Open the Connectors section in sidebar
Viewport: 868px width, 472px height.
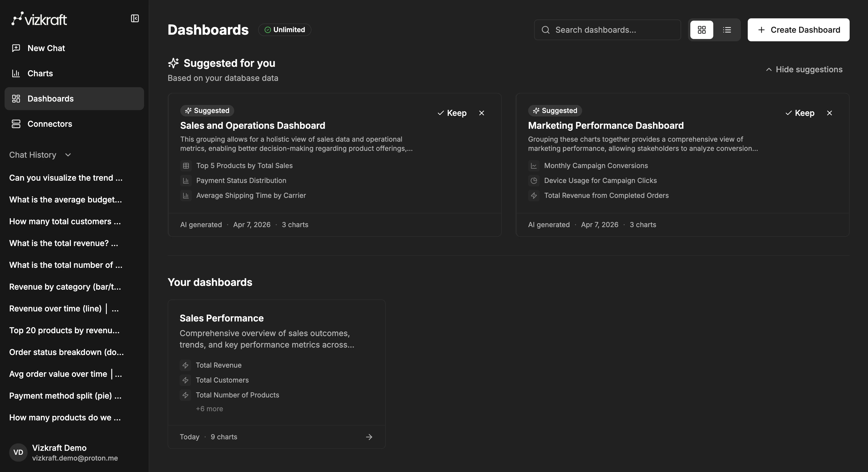50,124
